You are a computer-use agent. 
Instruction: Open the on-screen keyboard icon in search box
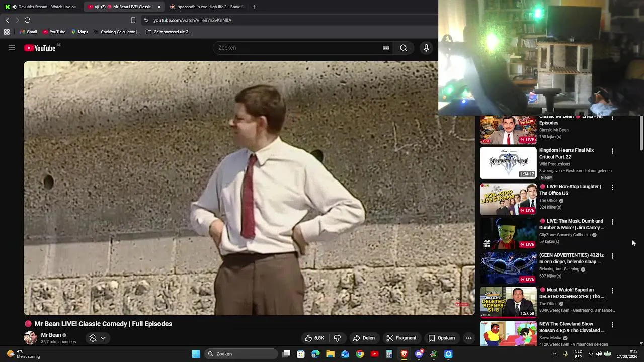pyautogui.click(x=386, y=48)
